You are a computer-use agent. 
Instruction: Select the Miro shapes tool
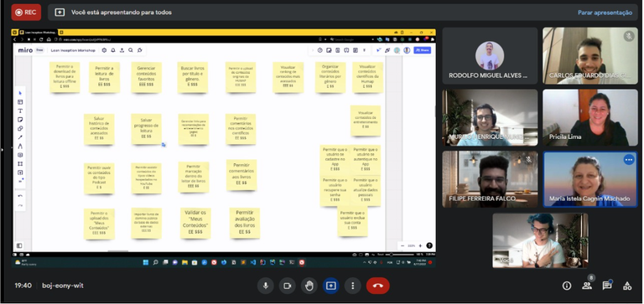tap(20, 128)
